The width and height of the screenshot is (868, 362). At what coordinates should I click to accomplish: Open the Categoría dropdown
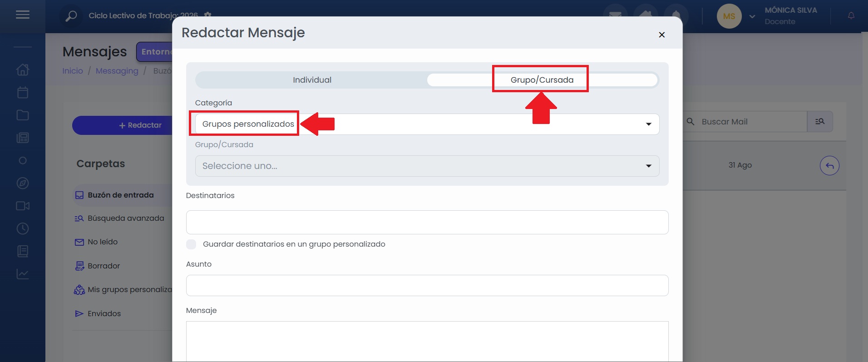click(427, 124)
